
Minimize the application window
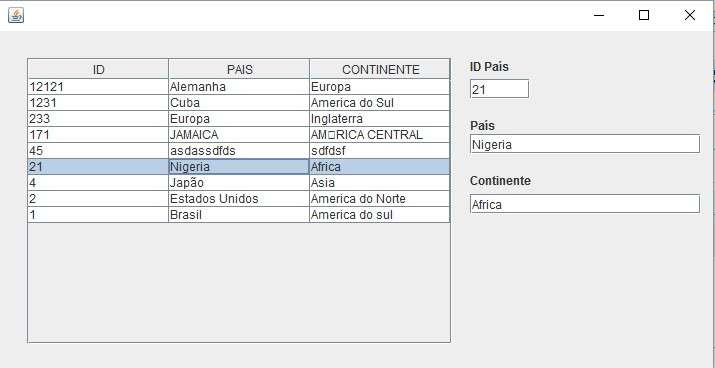click(599, 16)
